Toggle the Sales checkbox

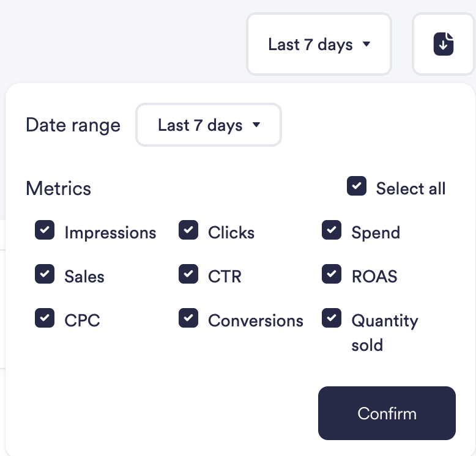coord(45,274)
